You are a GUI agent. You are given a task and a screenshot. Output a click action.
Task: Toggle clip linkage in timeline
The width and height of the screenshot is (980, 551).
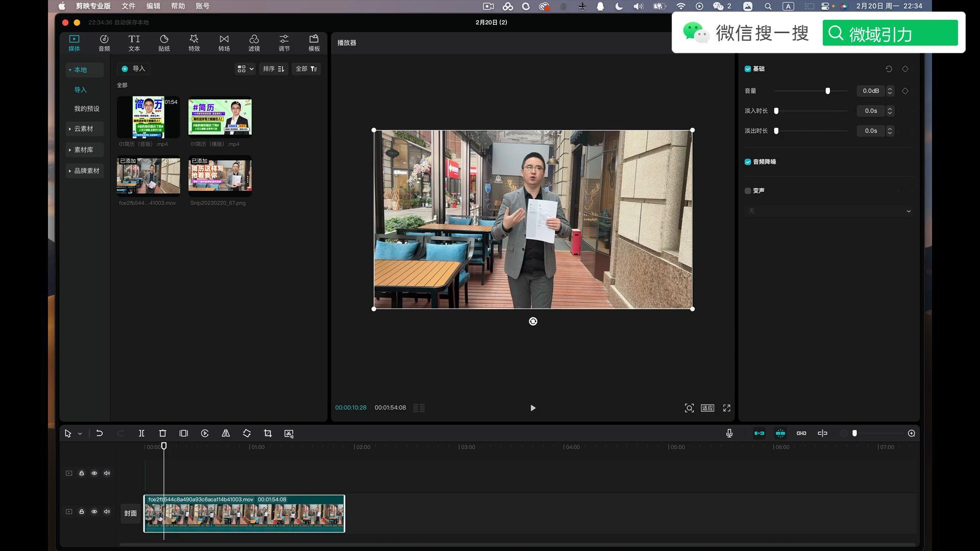click(x=801, y=433)
